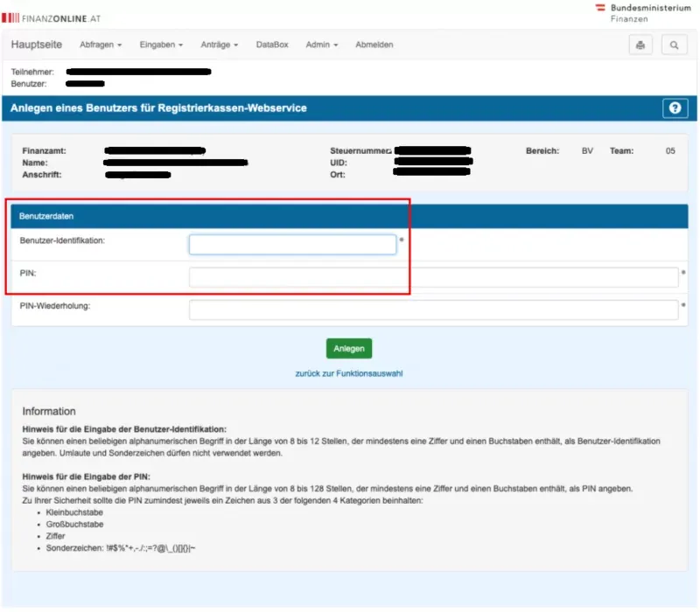Click the Ort label
700x612 pixels.
pyautogui.click(x=338, y=174)
